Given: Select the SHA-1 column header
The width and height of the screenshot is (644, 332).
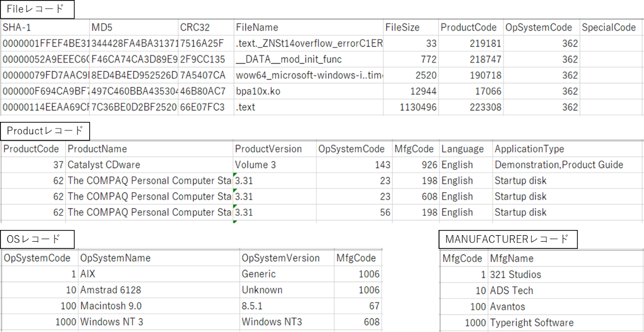Looking at the screenshot, I should click(x=17, y=28).
